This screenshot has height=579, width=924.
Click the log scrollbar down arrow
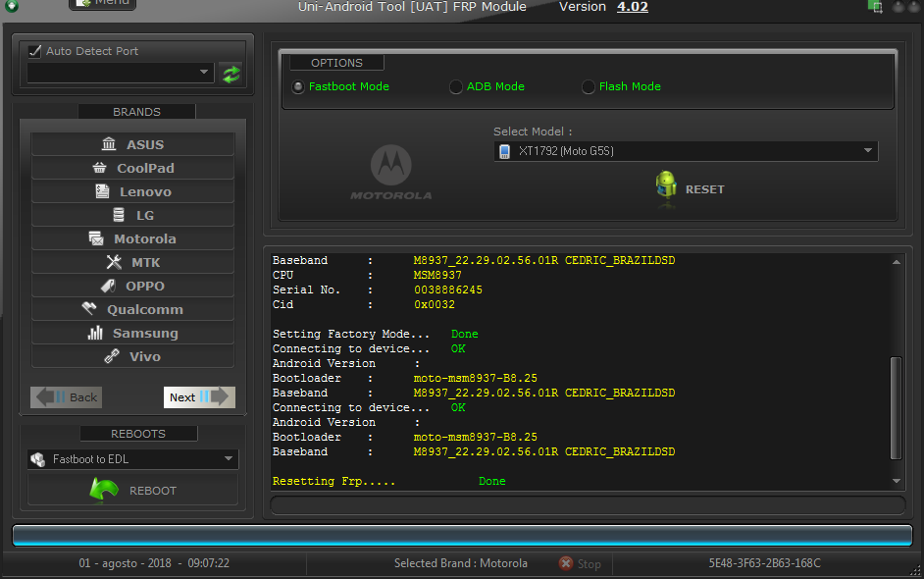[897, 481]
